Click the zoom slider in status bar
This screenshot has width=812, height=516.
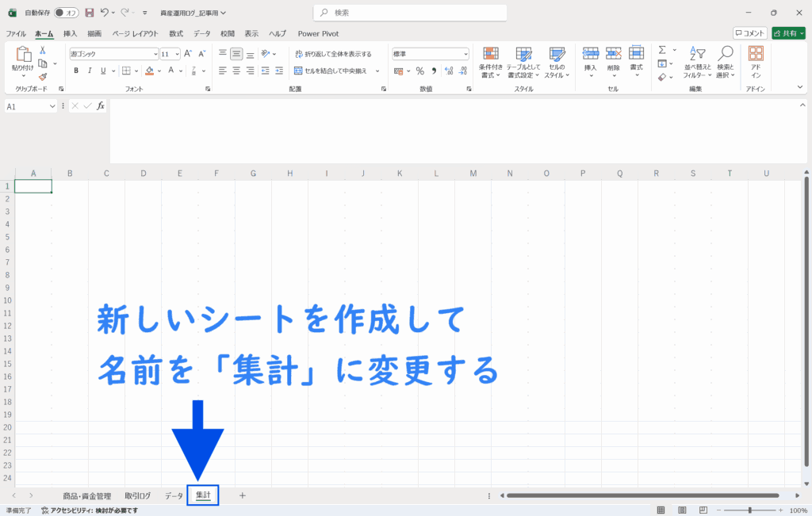[x=749, y=510]
